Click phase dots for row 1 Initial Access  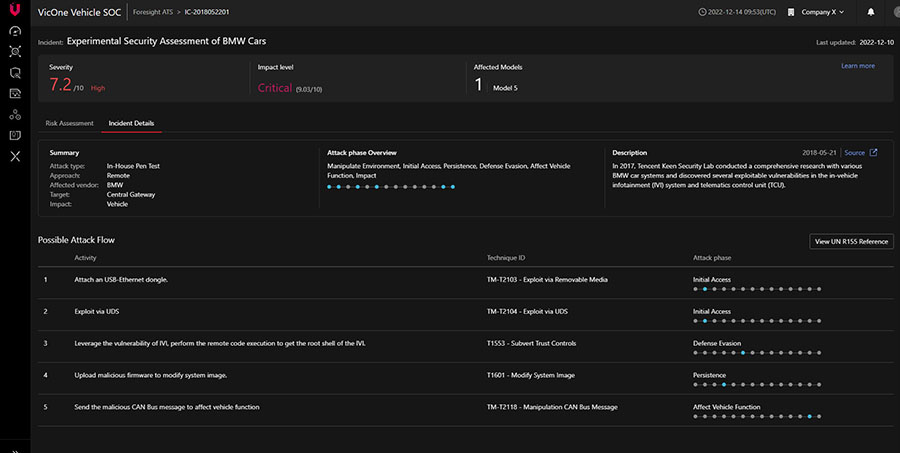tap(757, 289)
